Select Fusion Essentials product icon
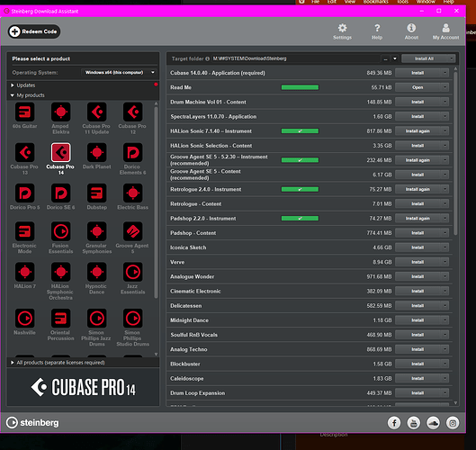This screenshot has width=476, height=450. [60, 231]
